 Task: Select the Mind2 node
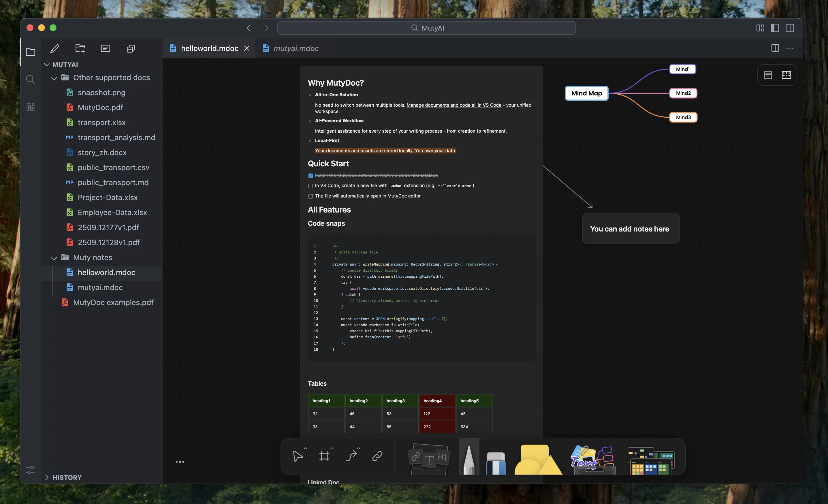tap(683, 93)
